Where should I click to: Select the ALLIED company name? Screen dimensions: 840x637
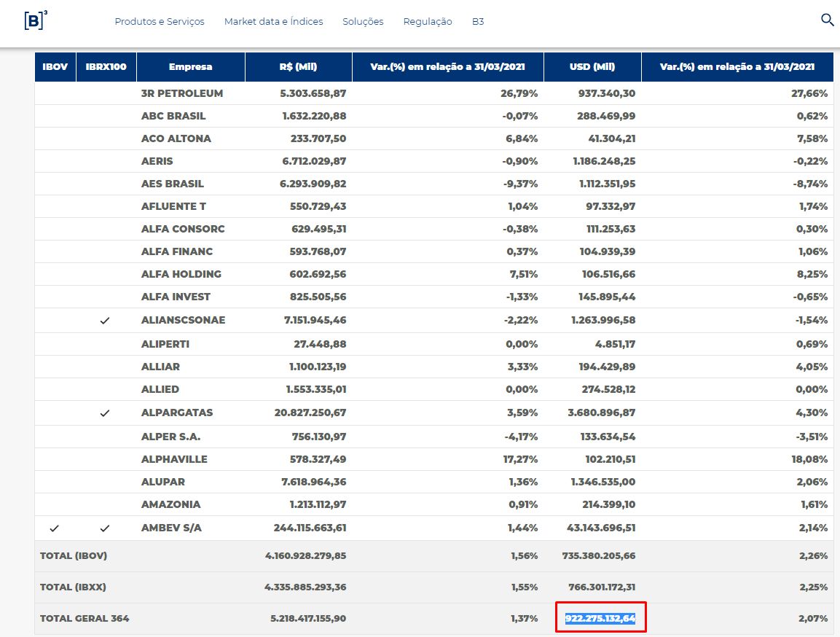pos(160,389)
